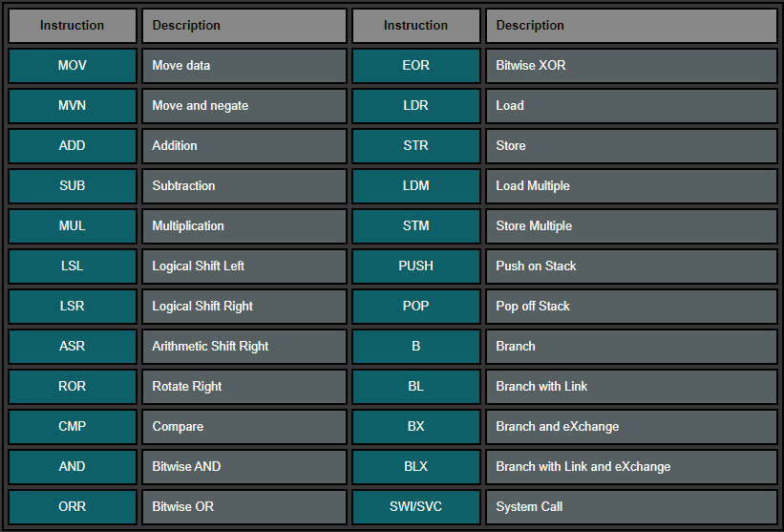Select the MVN instruction cell
The height and width of the screenshot is (532, 784).
(x=73, y=106)
